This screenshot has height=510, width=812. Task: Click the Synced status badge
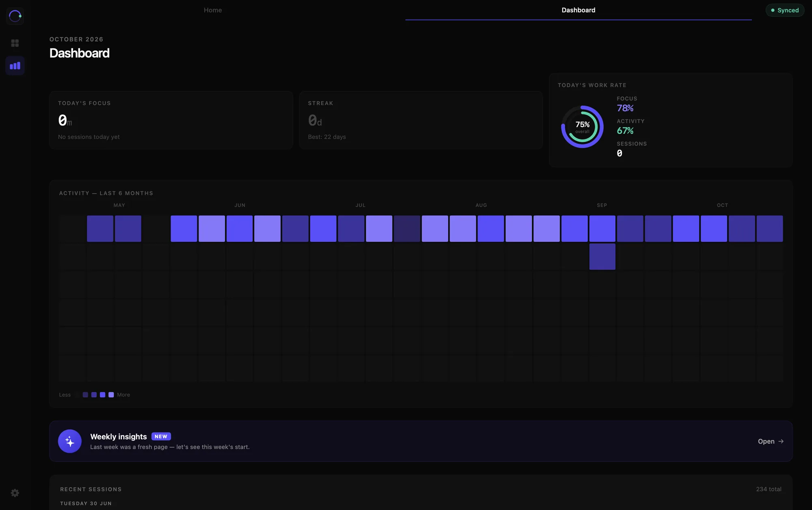click(x=785, y=10)
